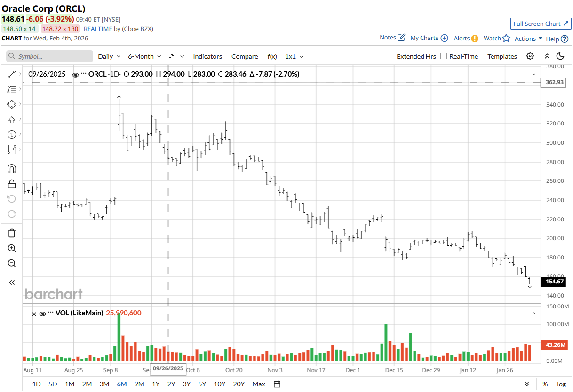Click the 09/26/2025 crosshair date label
Viewport: 573px width, 392px height.
[x=168, y=368]
